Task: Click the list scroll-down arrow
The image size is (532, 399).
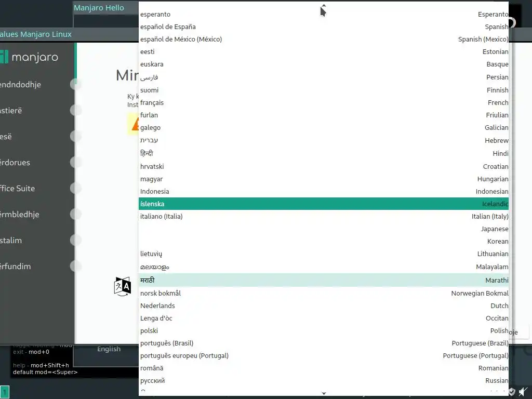Action: [x=324, y=393]
